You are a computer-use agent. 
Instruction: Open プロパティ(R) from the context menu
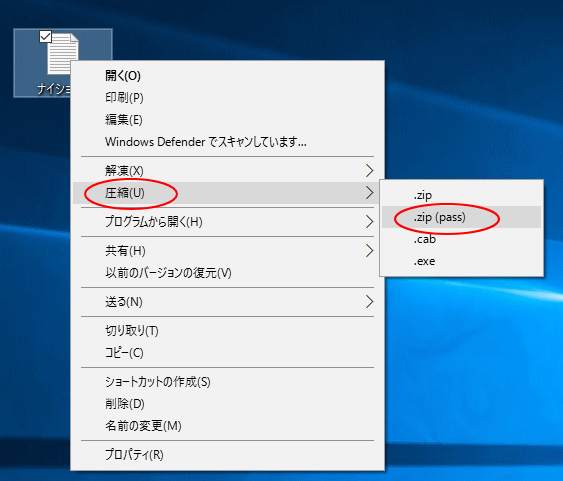(x=228, y=455)
